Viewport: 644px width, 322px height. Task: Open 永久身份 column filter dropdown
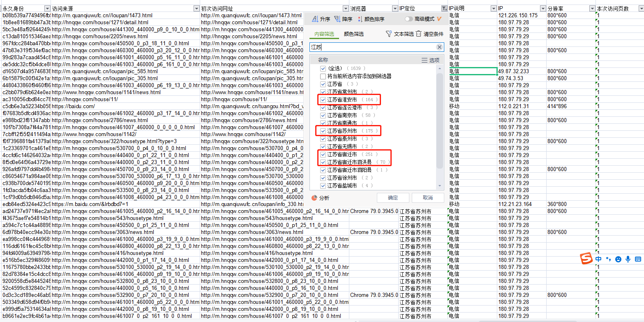pyautogui.click(x=47, y=9)
